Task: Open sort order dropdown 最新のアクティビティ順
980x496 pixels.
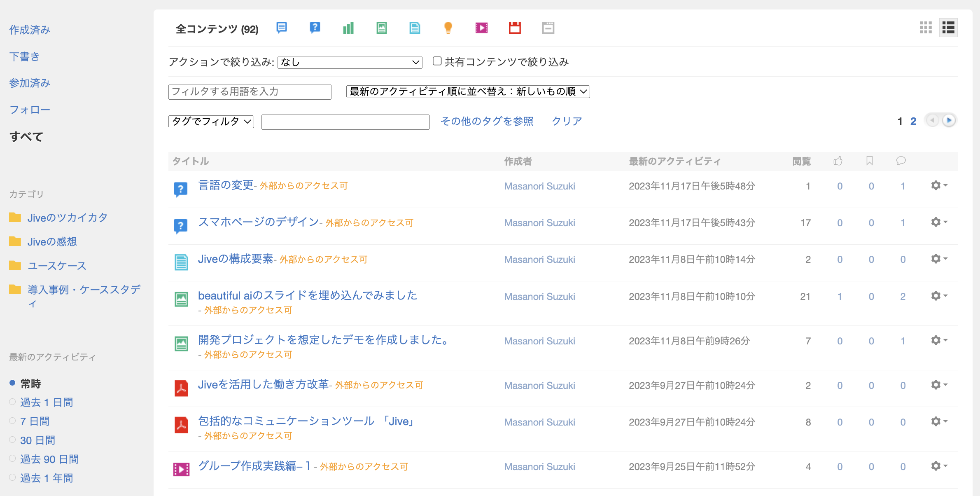Action: tap(468, 91)
